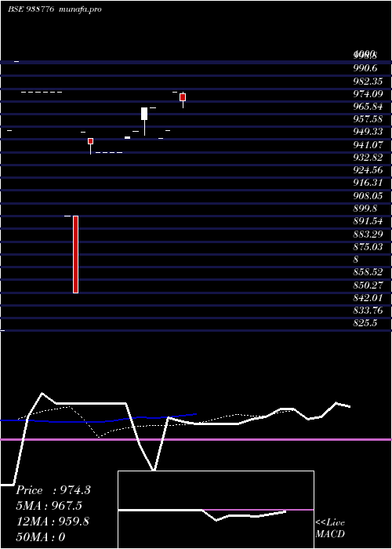Screen dimensions: 392x549
Task: Click the 908.05 price axis label
Action: tap(368, 196)
